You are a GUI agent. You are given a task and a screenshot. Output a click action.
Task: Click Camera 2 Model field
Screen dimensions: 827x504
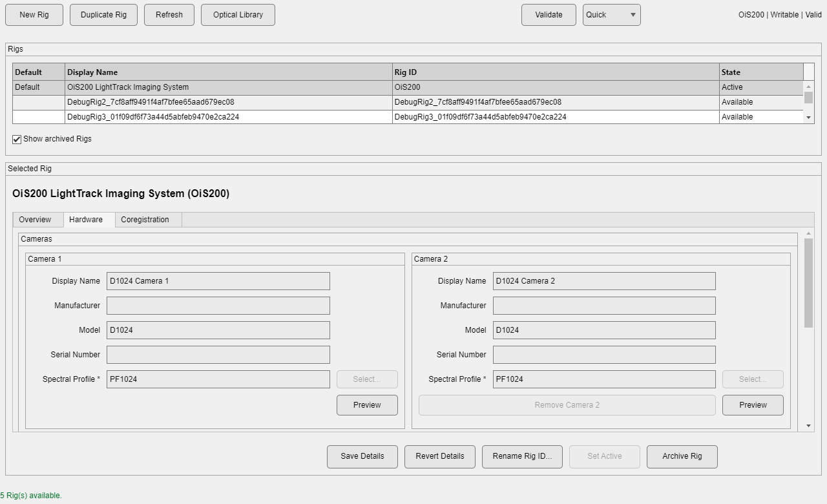pos(604,330)
